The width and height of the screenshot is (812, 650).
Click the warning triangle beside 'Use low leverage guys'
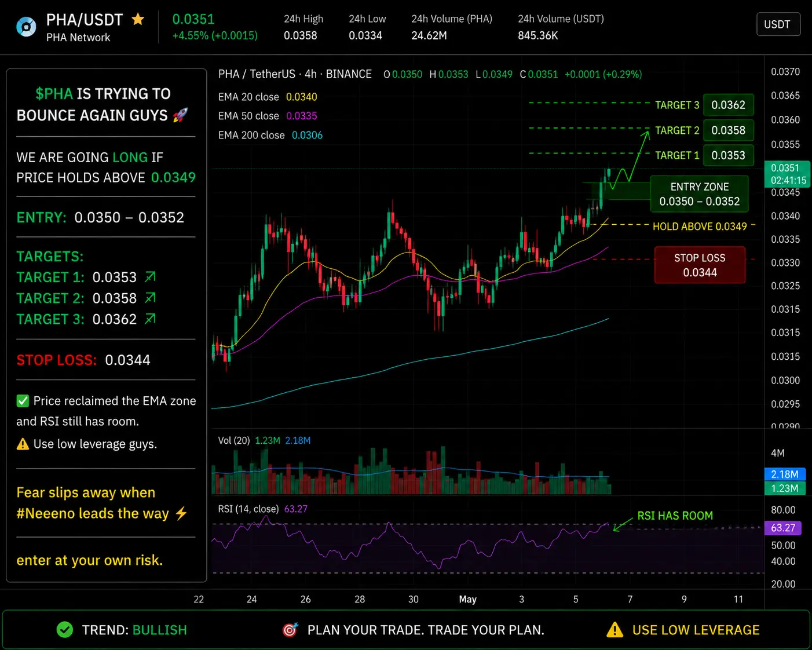click(x=23, y=444)
